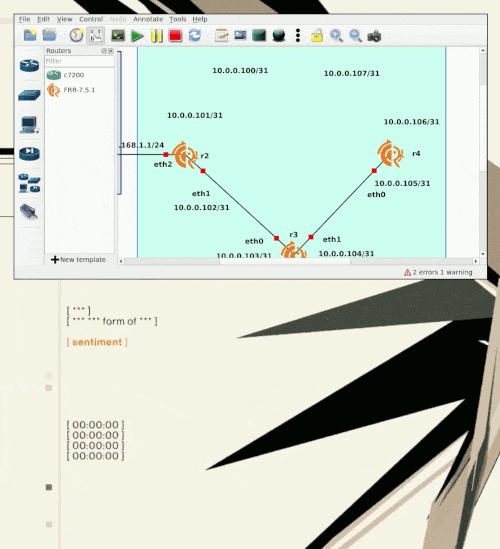The height and width of the screenshot is (549, 500).
Task: Undock the Routers panel
Action: coord(104,51)
